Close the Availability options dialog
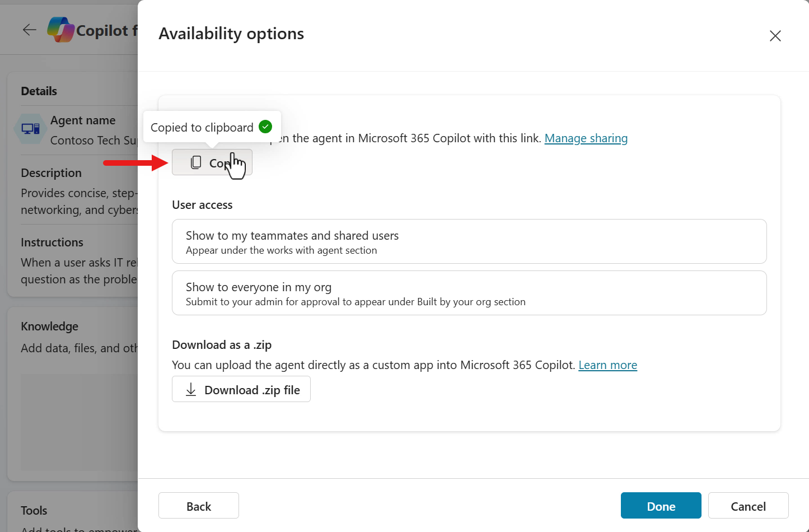This screenshot has width=809, height=532. click(775, 36)
